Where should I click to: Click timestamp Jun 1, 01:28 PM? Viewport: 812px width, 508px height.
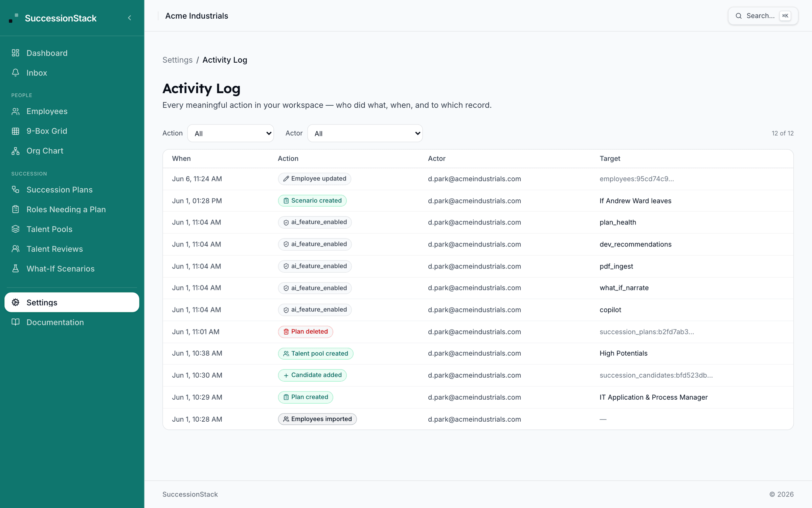197,201
